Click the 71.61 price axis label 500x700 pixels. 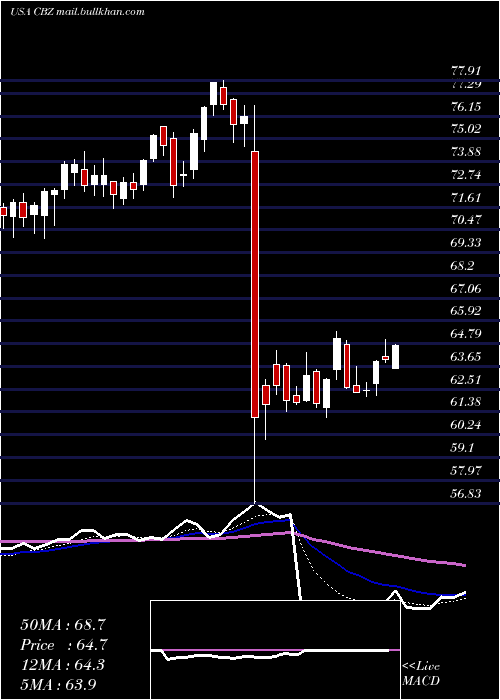466,198
